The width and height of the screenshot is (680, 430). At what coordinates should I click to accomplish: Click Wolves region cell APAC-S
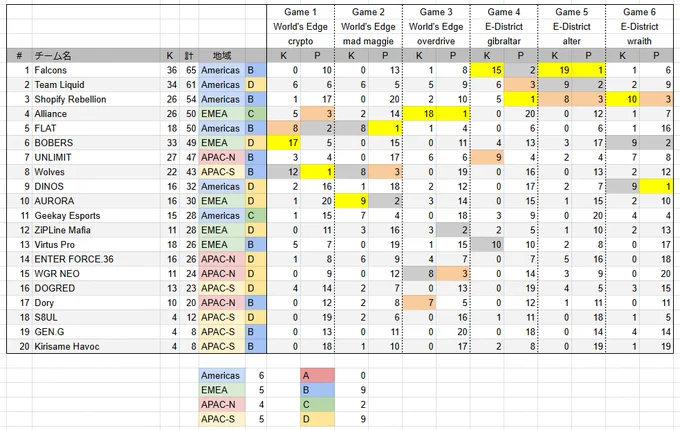click(222, 172)
